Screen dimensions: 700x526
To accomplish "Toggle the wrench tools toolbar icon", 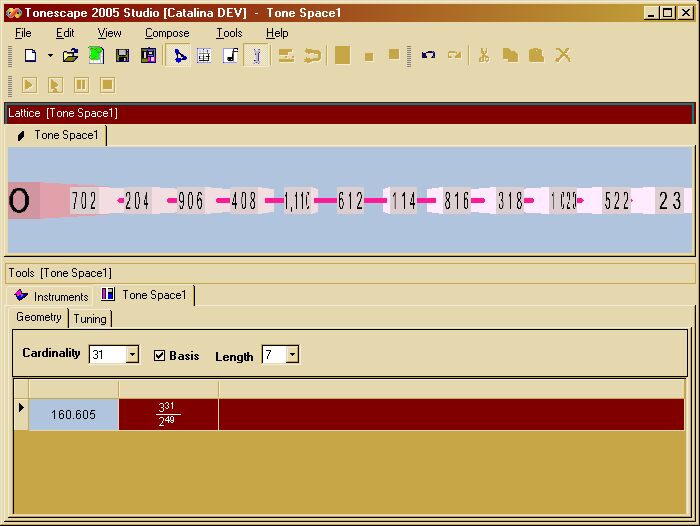I will [x=257, y=55].
